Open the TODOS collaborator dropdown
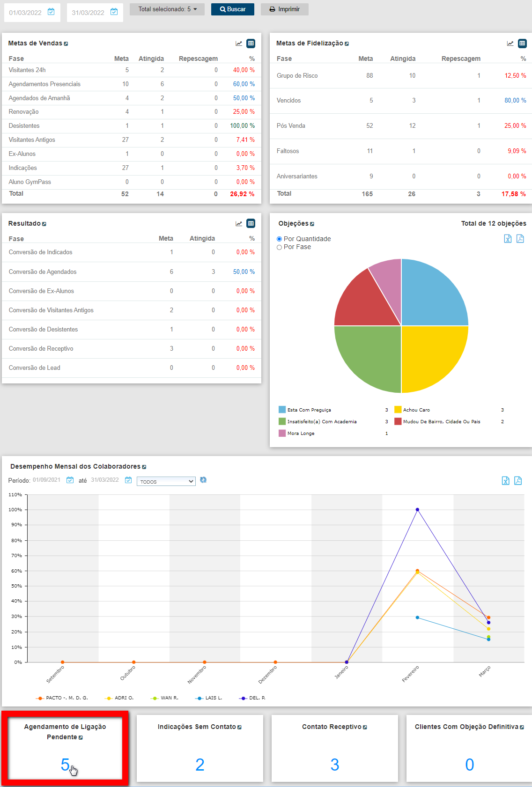The image size is (532, 787). (166, 481)
